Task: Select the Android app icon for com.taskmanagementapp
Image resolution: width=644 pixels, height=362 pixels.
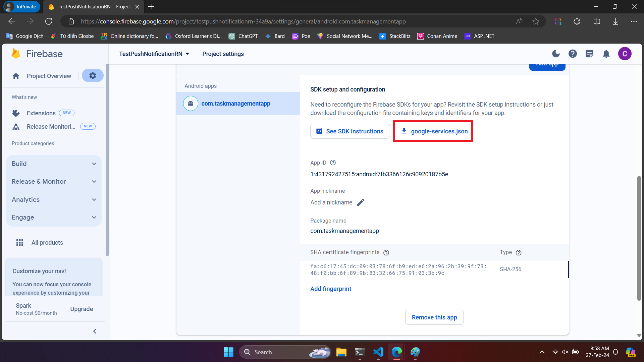Action: pos(191,104)
